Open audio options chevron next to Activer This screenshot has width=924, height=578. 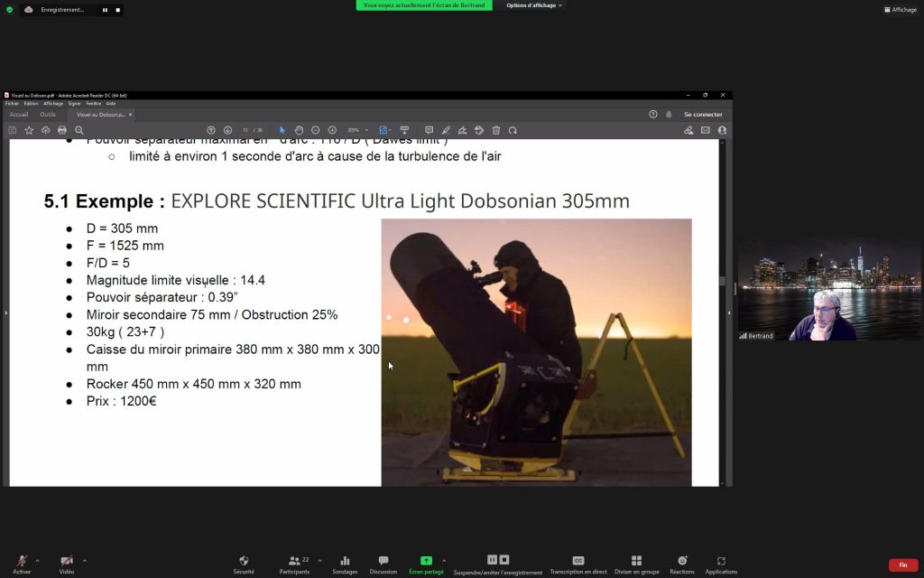click(x=37, y=560)
